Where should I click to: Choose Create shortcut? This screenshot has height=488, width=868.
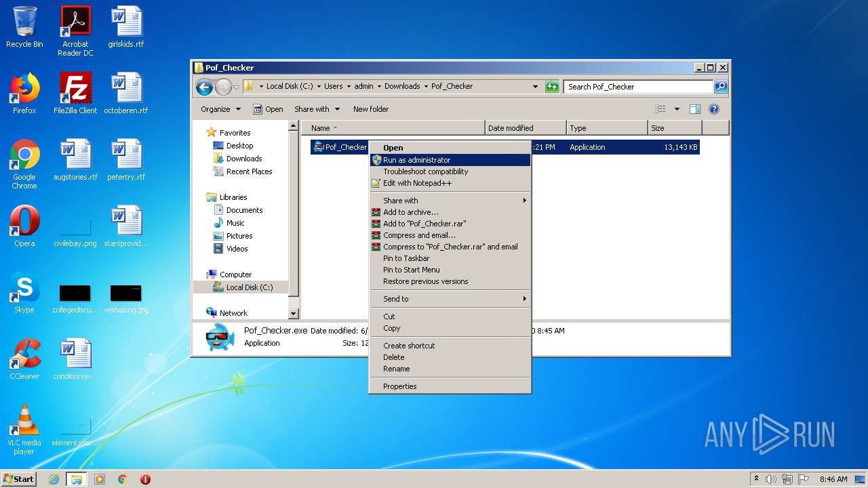pos(450,346)
